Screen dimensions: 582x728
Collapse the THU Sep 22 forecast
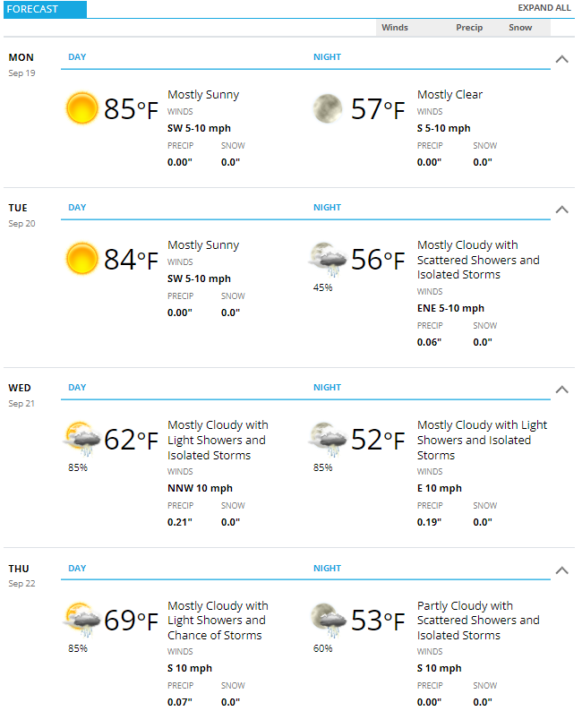[x=561, y=570]
